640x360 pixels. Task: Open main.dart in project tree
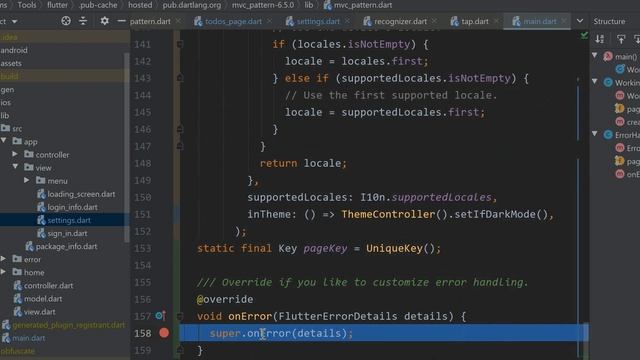tap(28, 338)
